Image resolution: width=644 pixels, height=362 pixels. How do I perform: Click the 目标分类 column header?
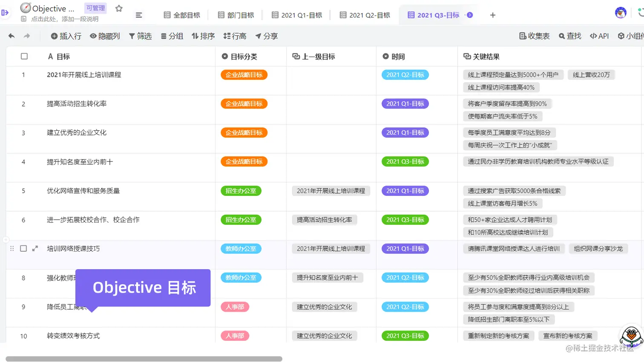click(x=251, y=56)
